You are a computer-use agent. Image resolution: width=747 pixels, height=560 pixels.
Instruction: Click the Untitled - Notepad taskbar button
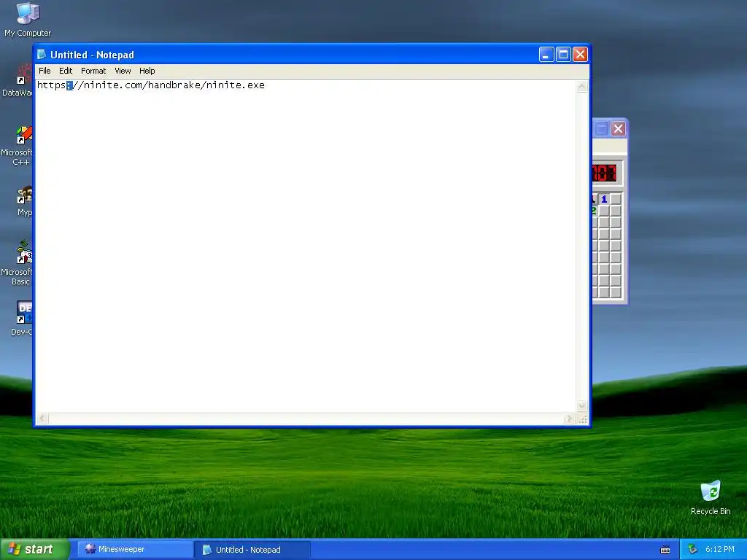[252, 550]
